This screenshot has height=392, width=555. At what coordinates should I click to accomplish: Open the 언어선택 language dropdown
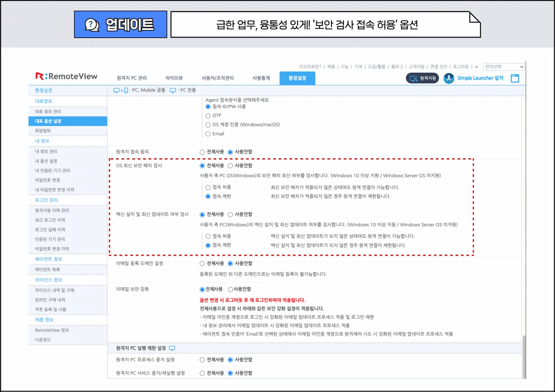tap(503, 66)
